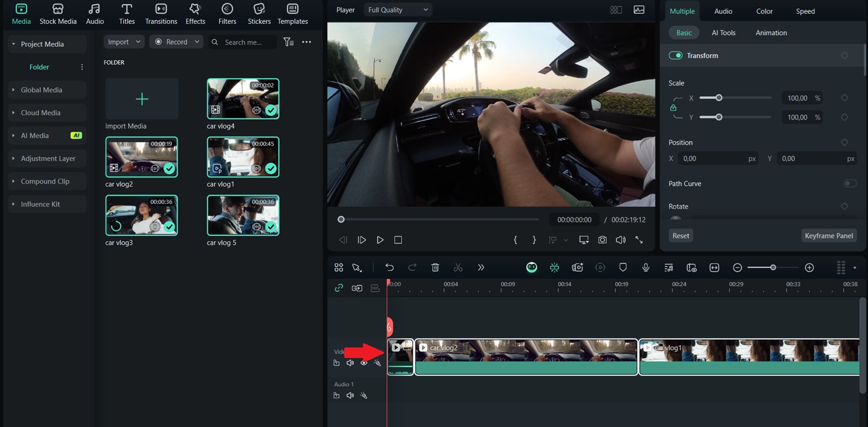
Task: Click the Scale Y slider handle
Action: click(719, 117)
